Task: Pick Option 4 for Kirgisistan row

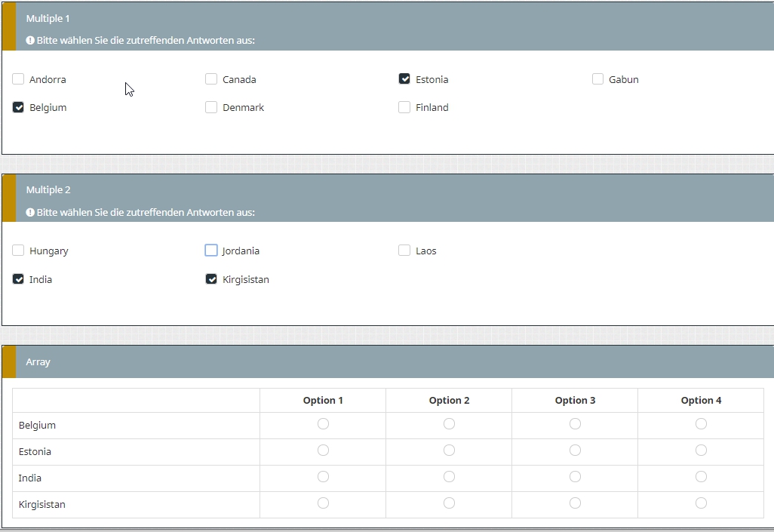Action: pyautogui.click(x=701, y=503)
